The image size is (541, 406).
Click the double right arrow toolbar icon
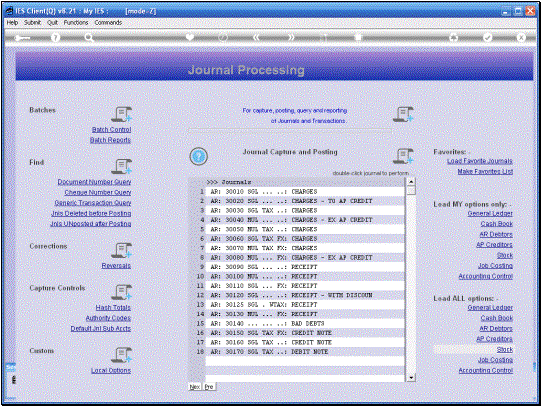(291, 37)
